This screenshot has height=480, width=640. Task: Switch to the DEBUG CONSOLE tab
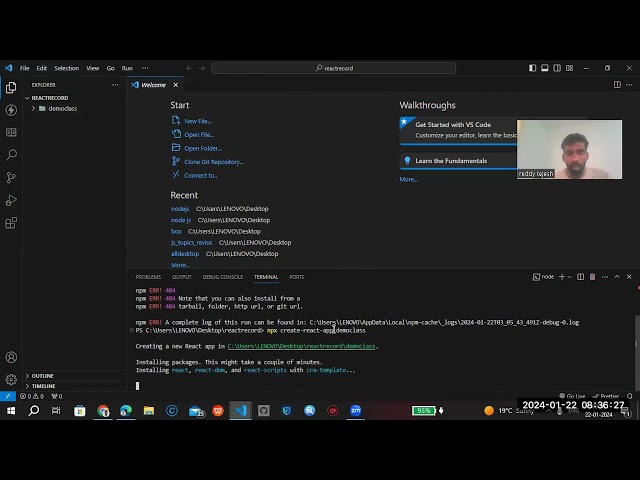[222, 277]
